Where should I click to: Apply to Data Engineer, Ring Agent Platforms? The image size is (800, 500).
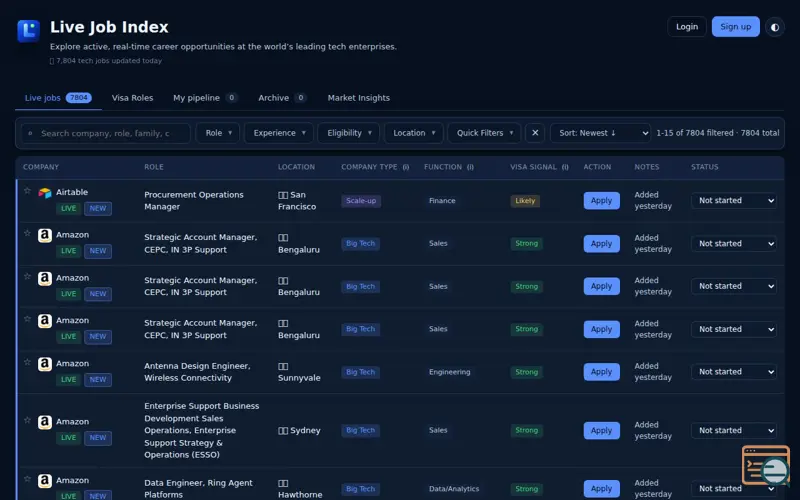602,488
